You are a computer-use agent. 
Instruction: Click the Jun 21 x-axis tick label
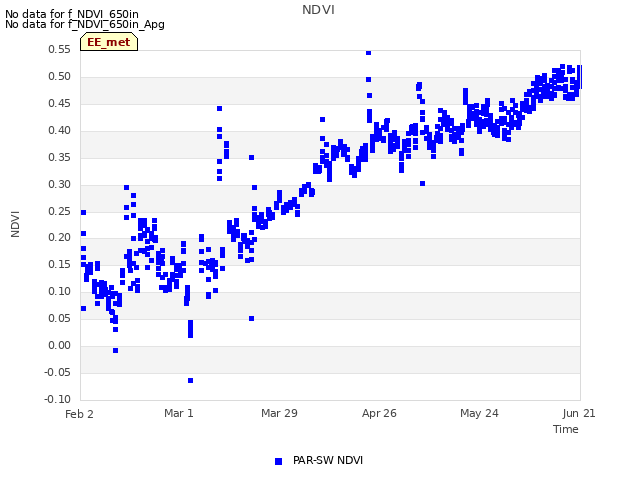pyautogui.click(x=579, y=413)
